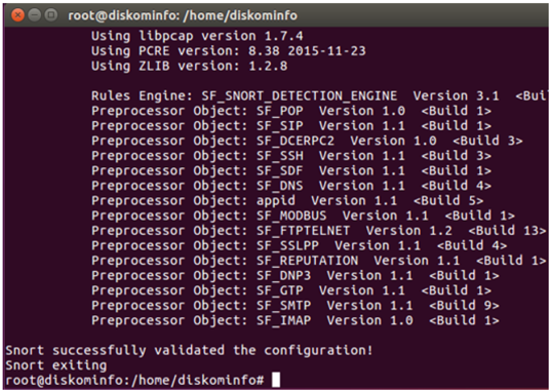Click the SF_IMAP preprocessor object line
The width and height of the screenshot is (552, 392).
pyautogui.click(x=295, y=321)
